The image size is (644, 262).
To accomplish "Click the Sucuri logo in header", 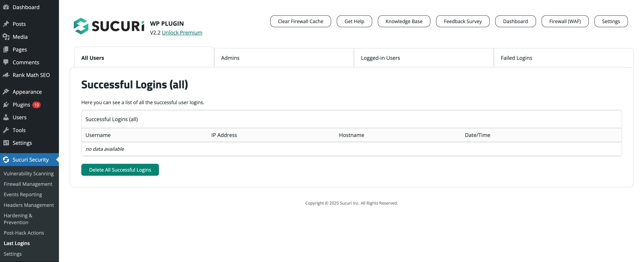I will coord(109,26).
